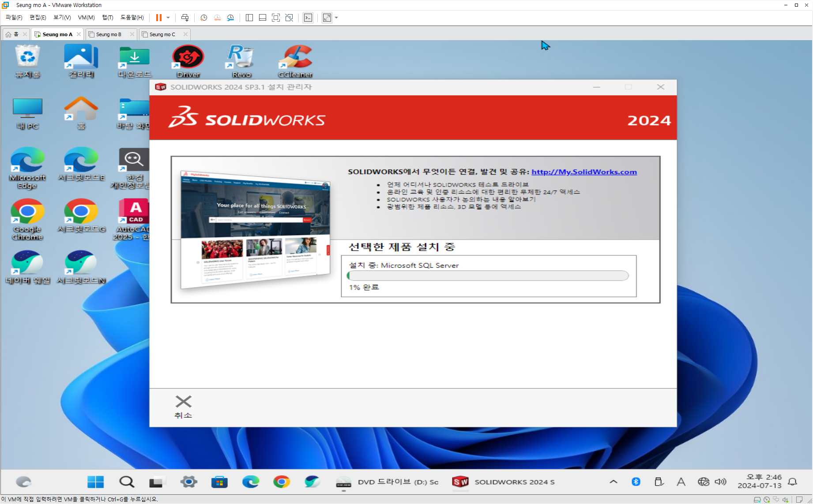Enter full screen mode icon
Screen dimensions: 813x504
[x=276, y=18]
